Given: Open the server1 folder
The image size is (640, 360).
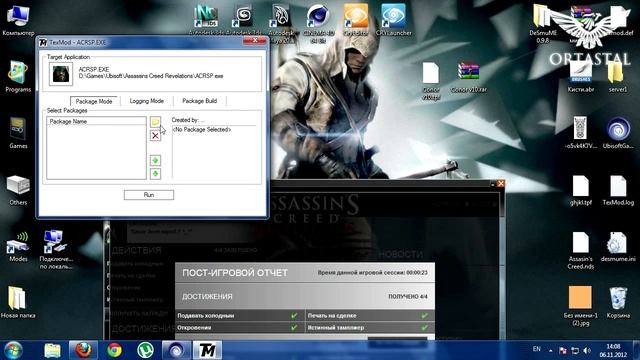Looking at the screenshot, I should 618,77.
